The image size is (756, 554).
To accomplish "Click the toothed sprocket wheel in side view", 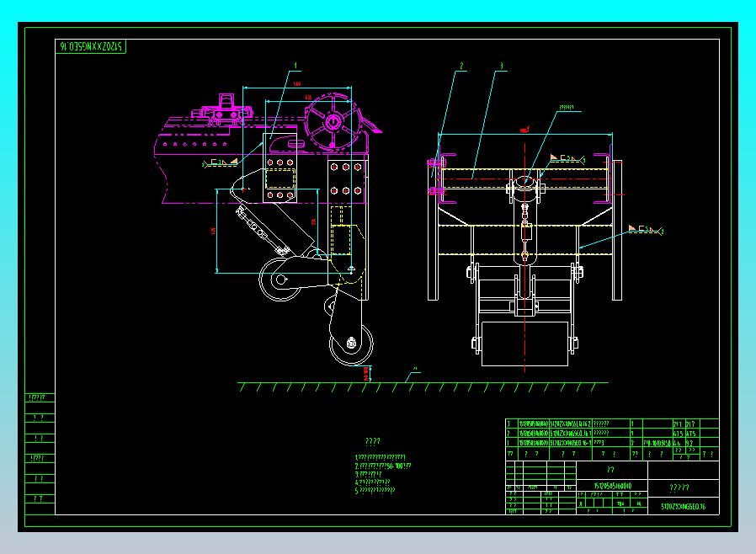I will click(333, 121).
